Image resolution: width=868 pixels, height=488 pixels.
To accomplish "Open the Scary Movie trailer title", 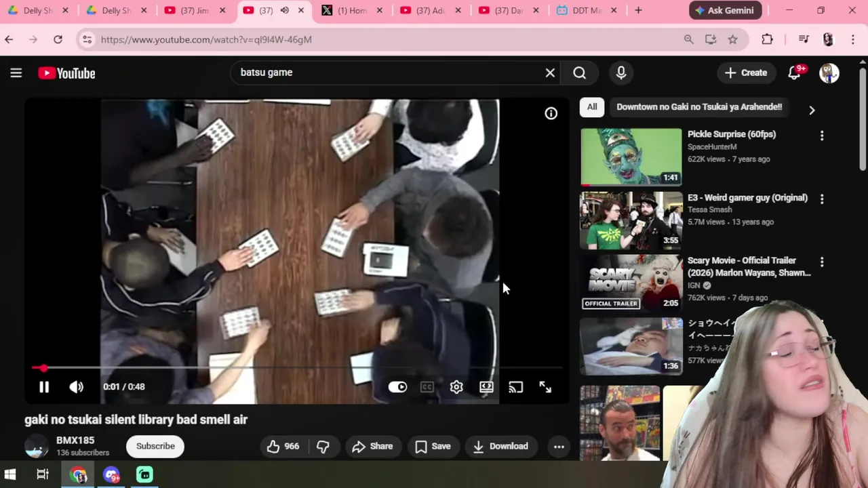I will [749, 266].
